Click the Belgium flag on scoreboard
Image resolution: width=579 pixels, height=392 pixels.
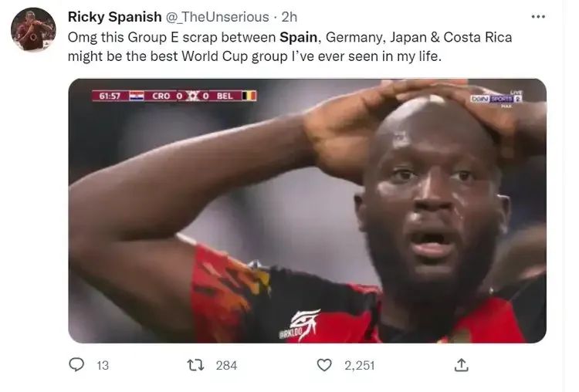tap(249, 96)
